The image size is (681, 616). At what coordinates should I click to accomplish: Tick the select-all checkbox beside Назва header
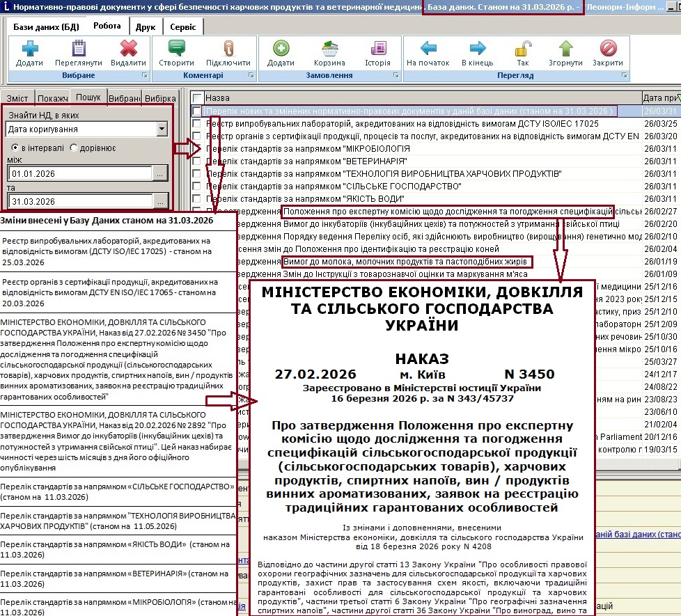pyautogui.click(x=198, y=98)
